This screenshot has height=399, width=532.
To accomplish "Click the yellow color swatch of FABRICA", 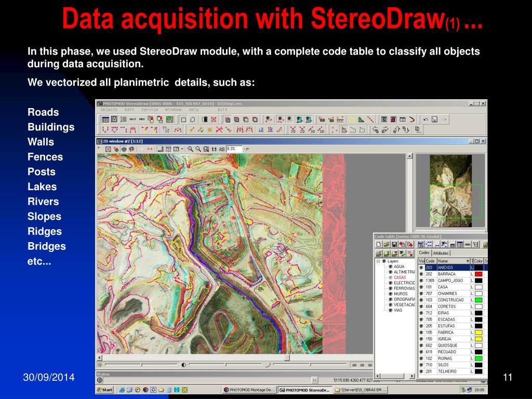I will (478, 332).
